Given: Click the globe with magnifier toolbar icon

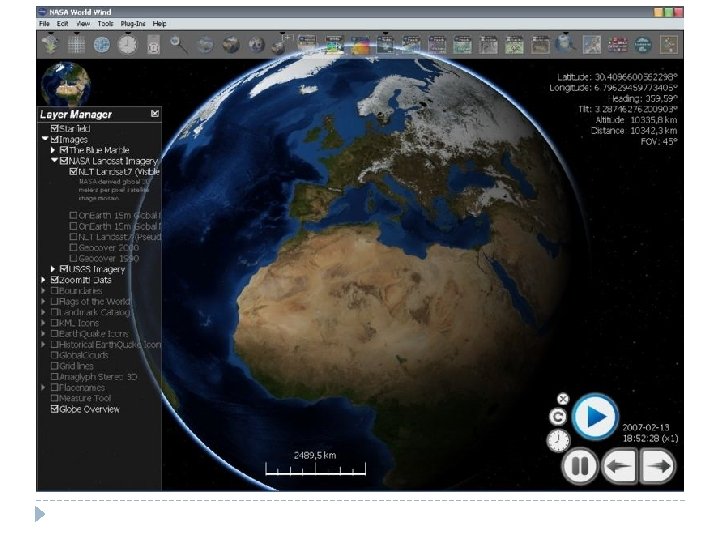Looking at the screenshot, I should coord(564,44).
